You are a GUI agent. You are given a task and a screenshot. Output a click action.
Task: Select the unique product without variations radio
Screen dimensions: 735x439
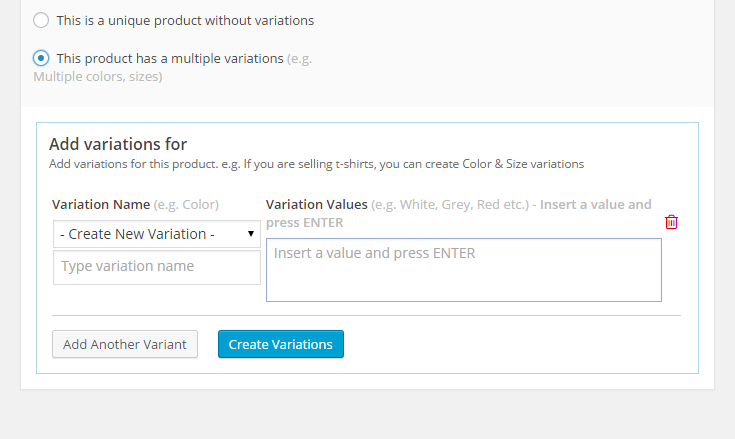(x=41, y=20)
